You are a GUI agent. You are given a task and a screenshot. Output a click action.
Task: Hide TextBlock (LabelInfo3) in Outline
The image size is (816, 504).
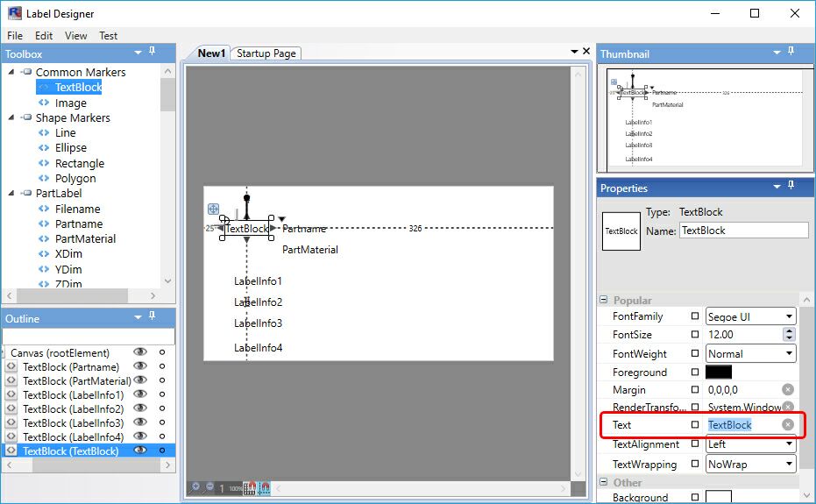coord(140,422)
